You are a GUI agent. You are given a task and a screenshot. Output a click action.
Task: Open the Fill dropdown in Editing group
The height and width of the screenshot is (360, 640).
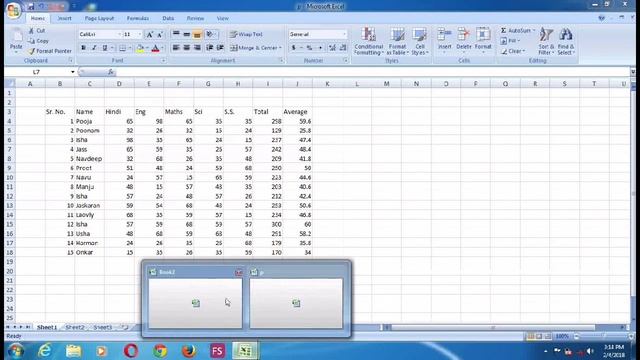click(519, 41)
